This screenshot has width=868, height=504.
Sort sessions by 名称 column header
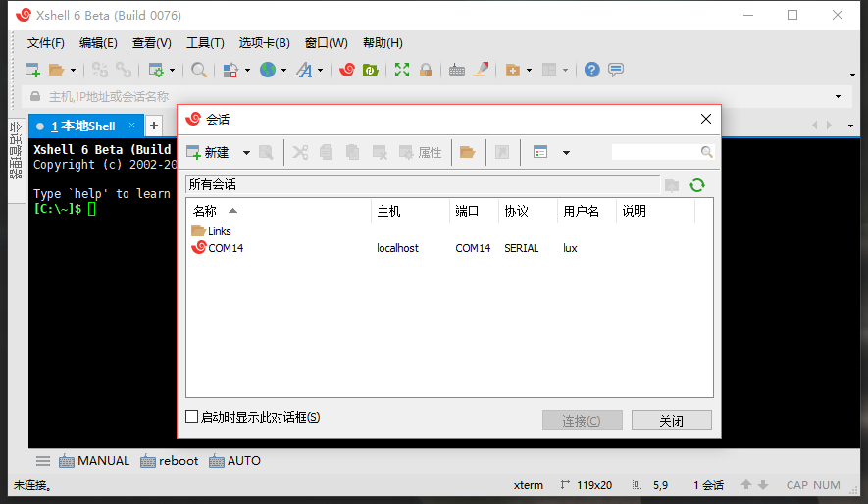click(279, 212)
